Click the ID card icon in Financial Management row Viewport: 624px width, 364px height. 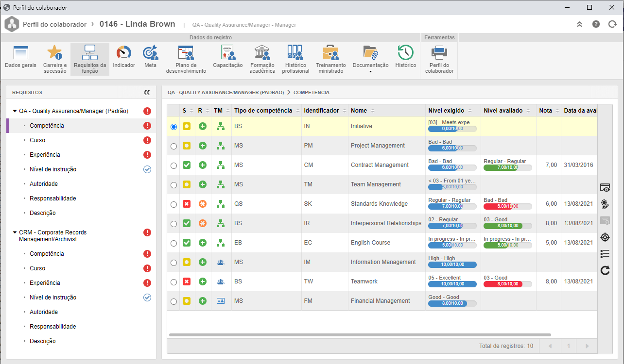pos(221,301)
